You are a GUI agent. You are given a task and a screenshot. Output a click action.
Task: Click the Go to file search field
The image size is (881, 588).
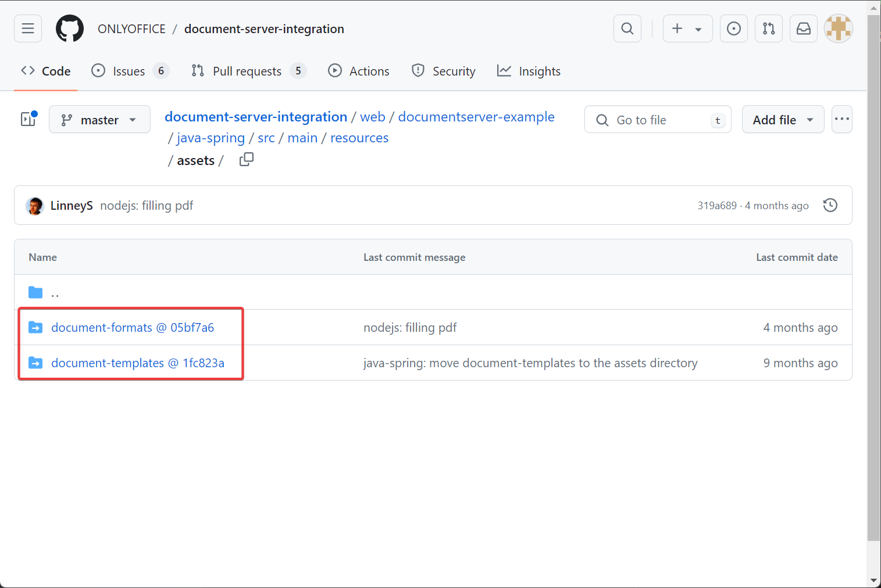point(657,120)
